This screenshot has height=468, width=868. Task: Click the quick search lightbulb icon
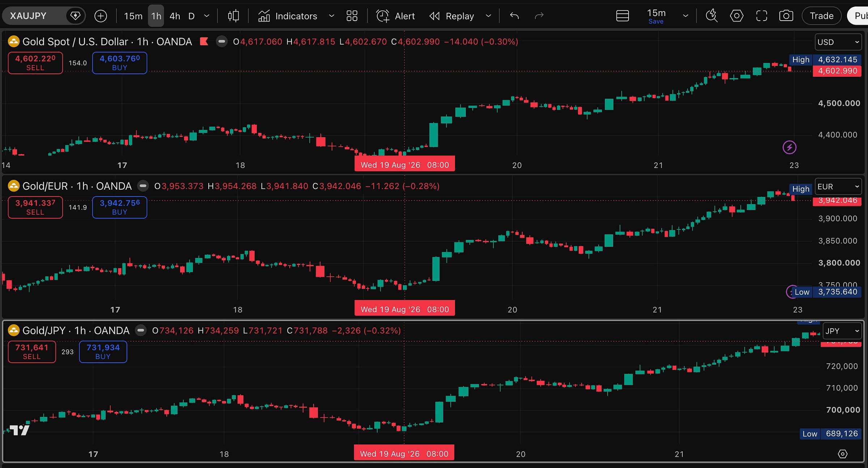coord(711,16)
